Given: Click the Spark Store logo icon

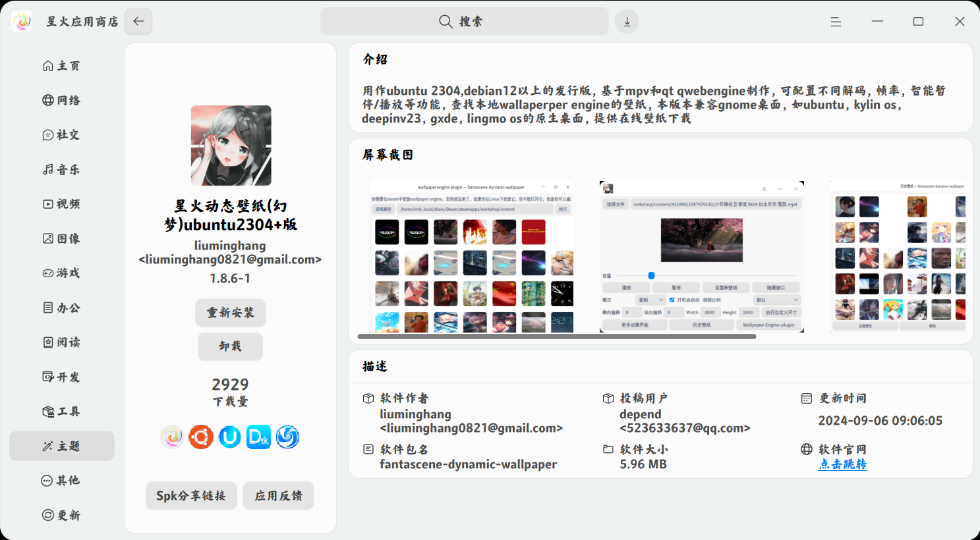Looking at the screenshot, I should tap(22, 22).
